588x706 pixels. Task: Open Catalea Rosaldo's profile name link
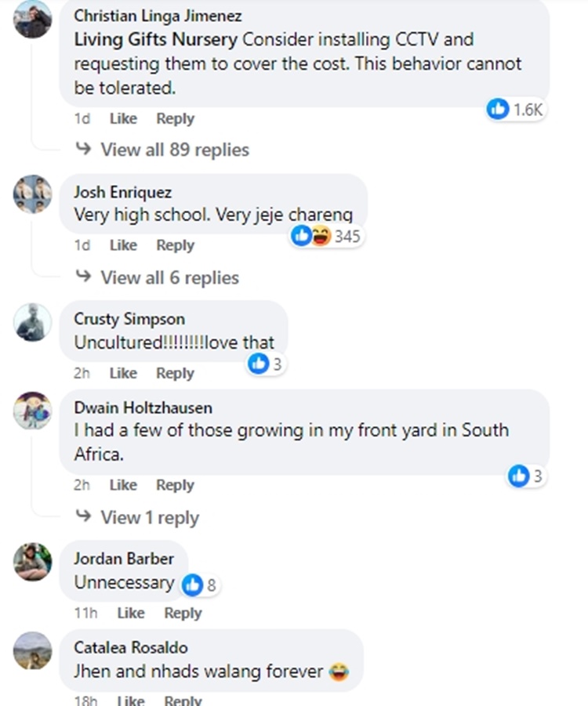coord(131,648)
